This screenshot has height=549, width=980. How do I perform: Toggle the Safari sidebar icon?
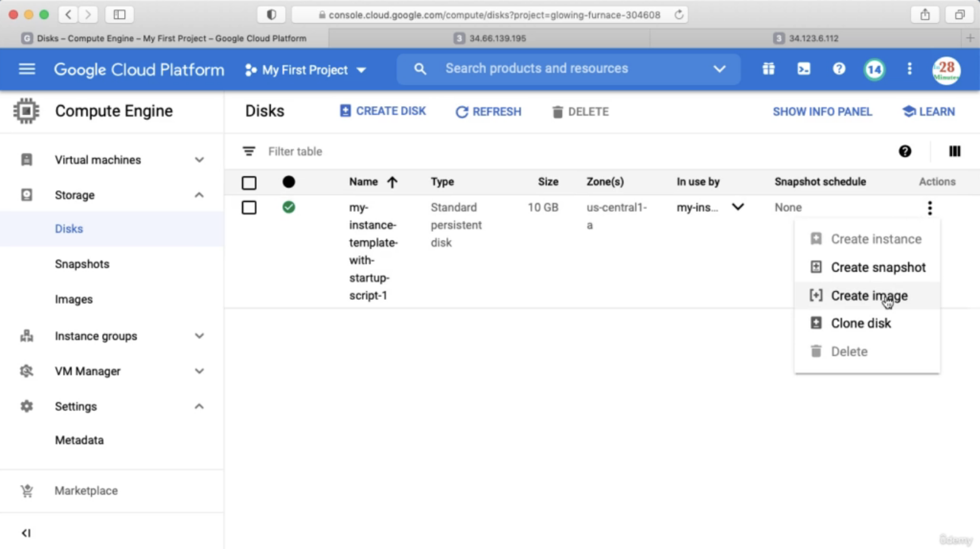coord(119,15)
